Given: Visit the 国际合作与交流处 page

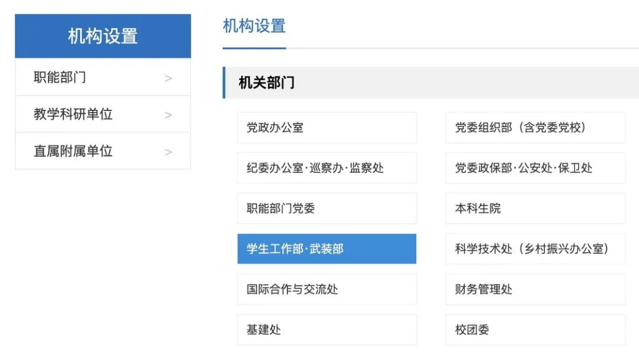Looking at the screenshot, I should 327,290.
